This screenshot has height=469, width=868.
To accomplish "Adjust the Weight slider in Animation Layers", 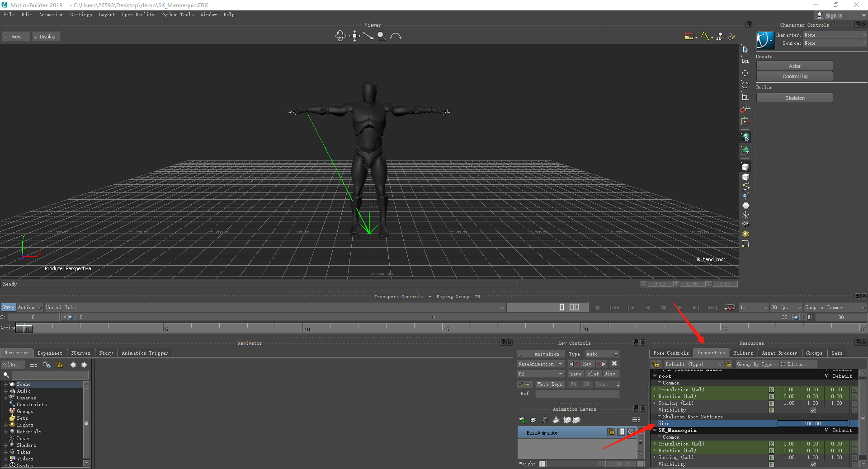I will click(574, 464).
